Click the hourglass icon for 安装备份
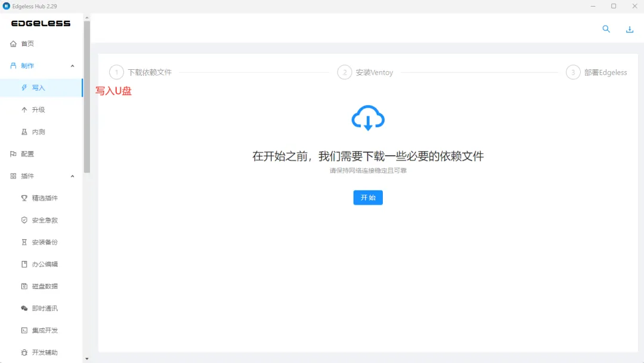The height and width of the screenshot is (363, 644). tap(24, 242)
